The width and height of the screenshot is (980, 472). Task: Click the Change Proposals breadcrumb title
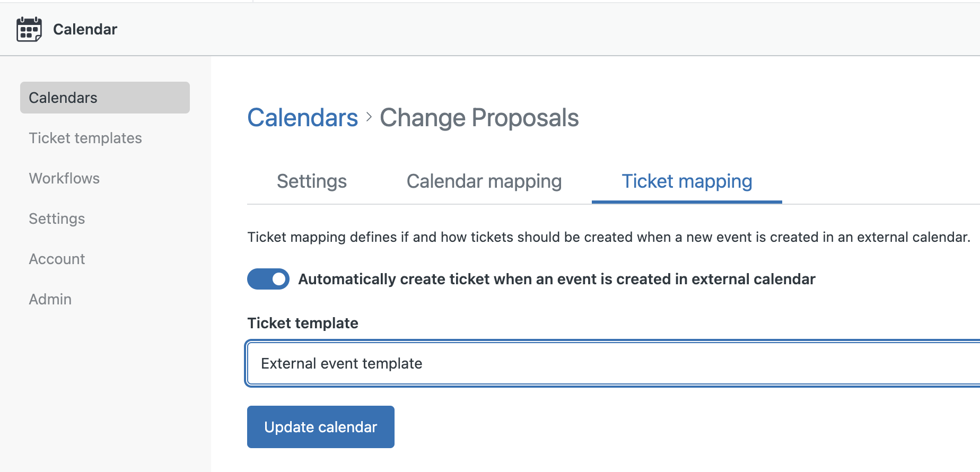(478, 117)
